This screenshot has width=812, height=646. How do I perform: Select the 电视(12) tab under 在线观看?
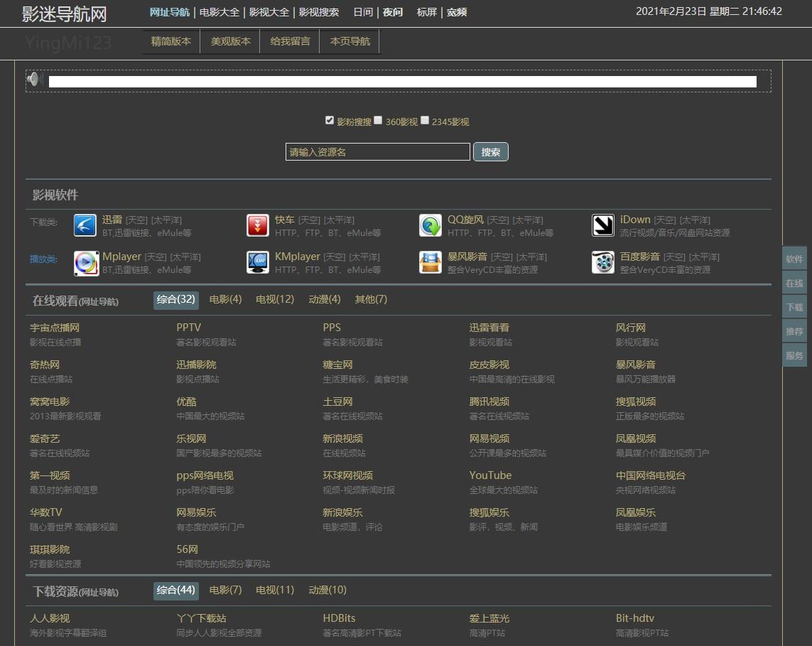point(275,300)
